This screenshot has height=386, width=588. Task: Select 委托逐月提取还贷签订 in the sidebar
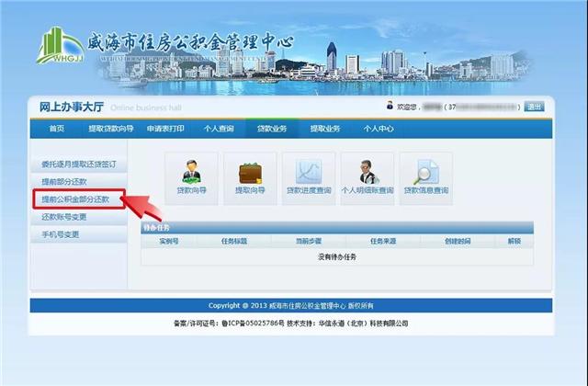(x=79, y=165)
